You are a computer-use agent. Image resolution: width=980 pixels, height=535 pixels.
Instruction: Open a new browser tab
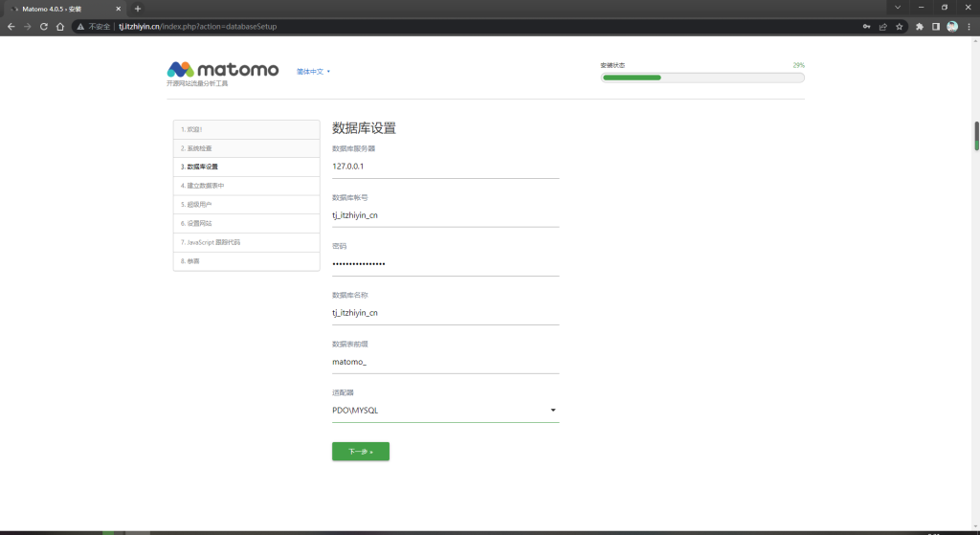click(x=138, y=9)
